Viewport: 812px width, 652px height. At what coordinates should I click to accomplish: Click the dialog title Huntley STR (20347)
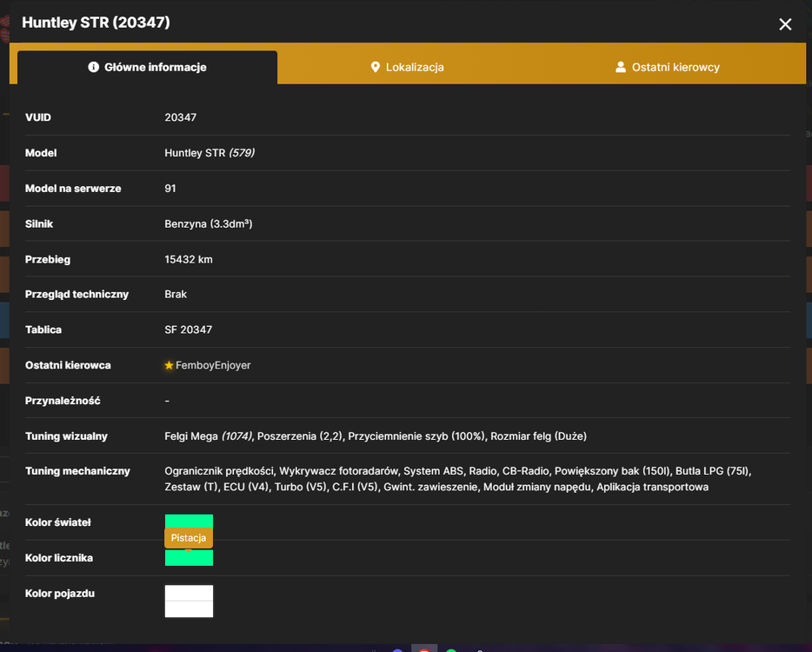[x=96, y=23]
